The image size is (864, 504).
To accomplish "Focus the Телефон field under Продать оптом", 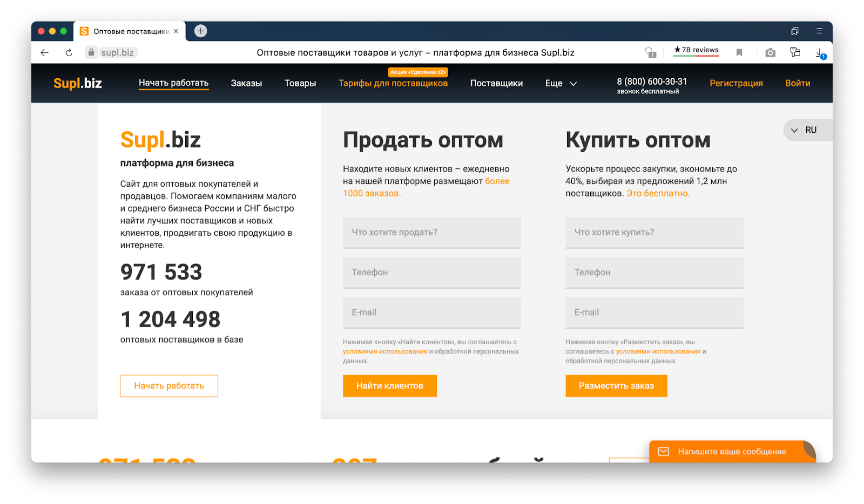I will [x=431, y=273].
